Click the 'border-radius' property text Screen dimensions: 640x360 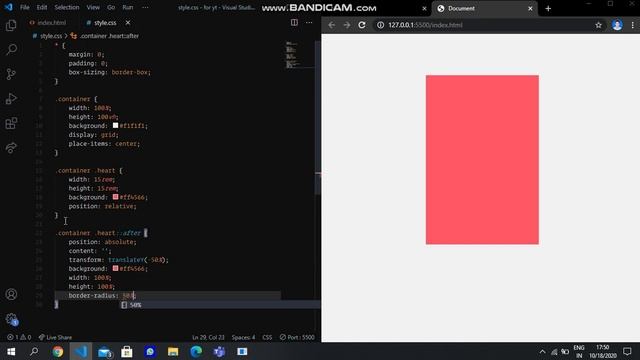tap(92, 295)
